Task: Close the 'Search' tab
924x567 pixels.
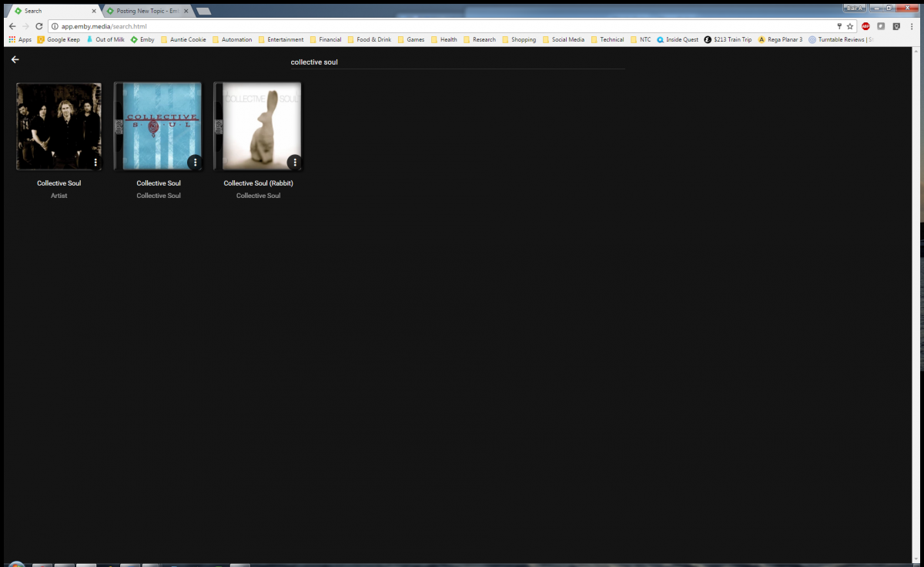Action: click(x=93, y=11)
